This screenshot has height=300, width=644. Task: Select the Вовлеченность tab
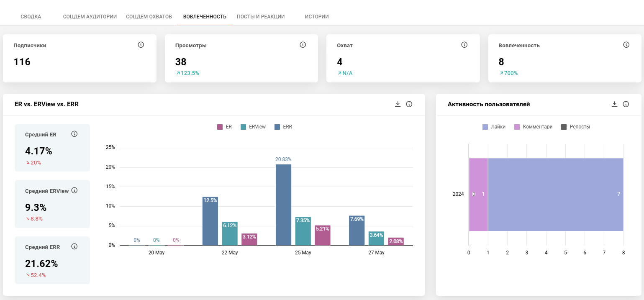click(x=205, y=17)
